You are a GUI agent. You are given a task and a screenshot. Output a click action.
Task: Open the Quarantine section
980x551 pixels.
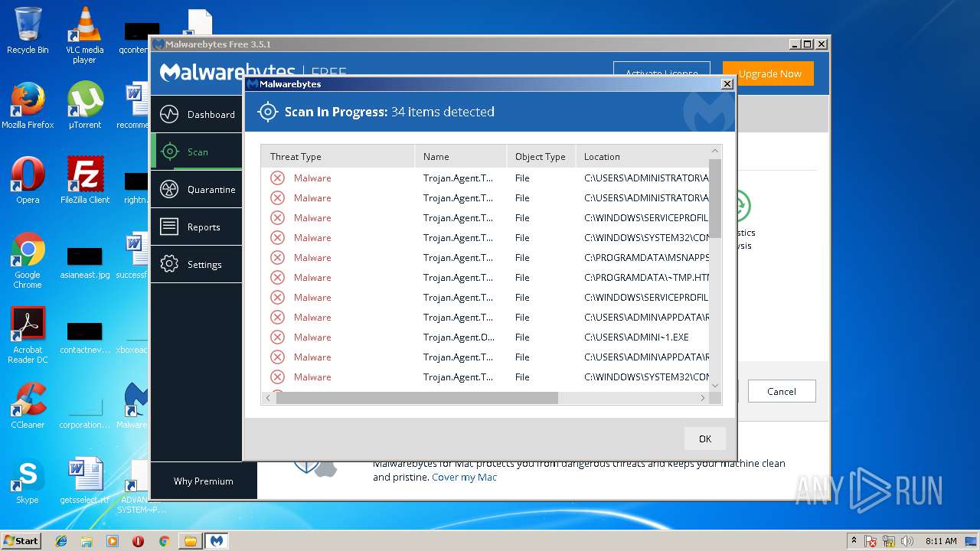[x=196, y=190]
